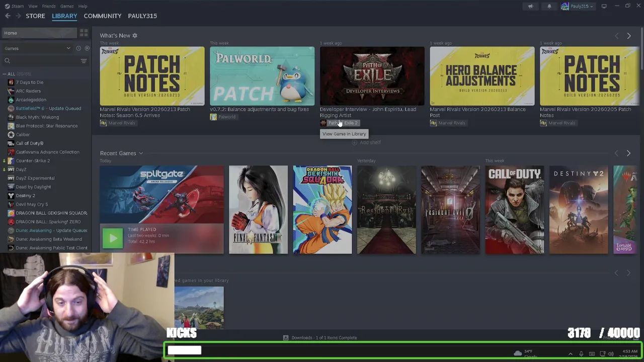Switch to the LIBRARY tab

(64, 16)
